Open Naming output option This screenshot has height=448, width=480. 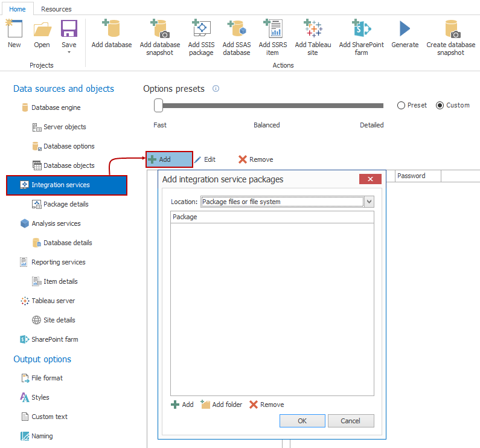[x=36, y=436]
